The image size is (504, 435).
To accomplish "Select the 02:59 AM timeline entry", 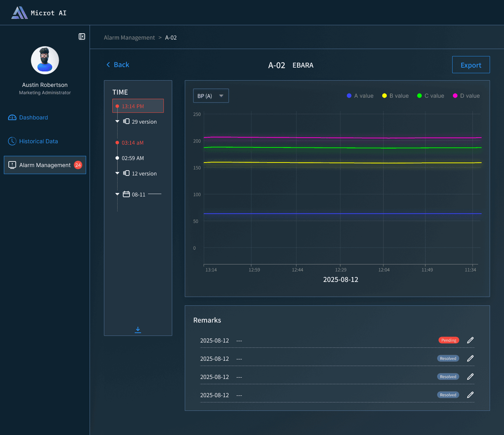I will click(x=133, y=158).
